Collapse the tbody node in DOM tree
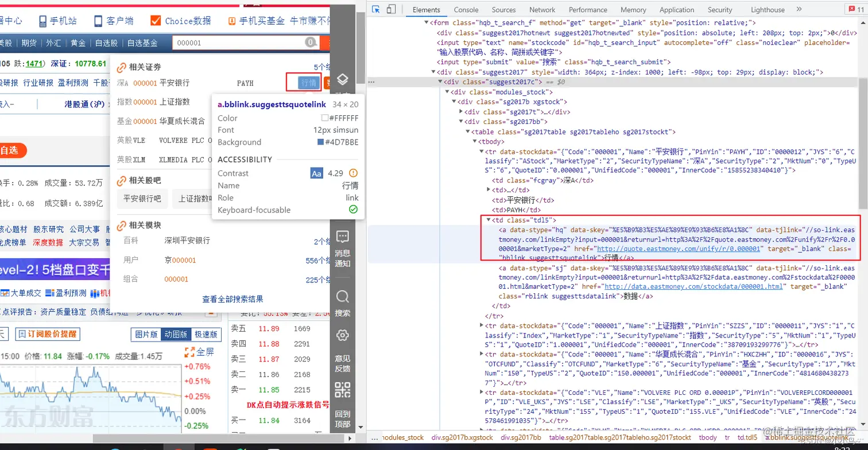 [475, 141]
